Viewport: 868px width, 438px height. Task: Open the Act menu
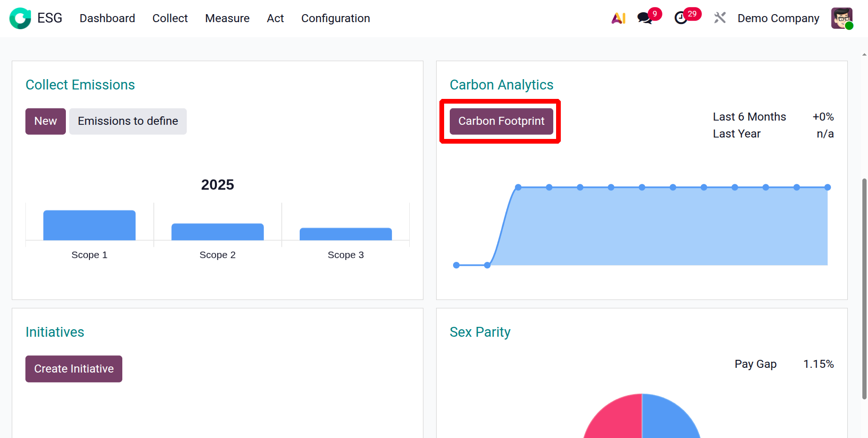click(x=275, y=18)
